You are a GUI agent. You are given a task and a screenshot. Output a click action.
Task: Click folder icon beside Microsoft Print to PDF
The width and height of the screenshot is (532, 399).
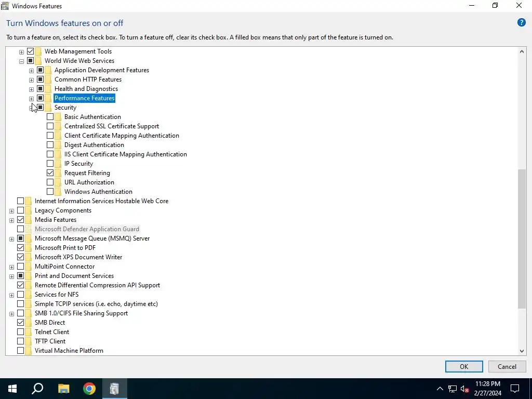[28, 248]
